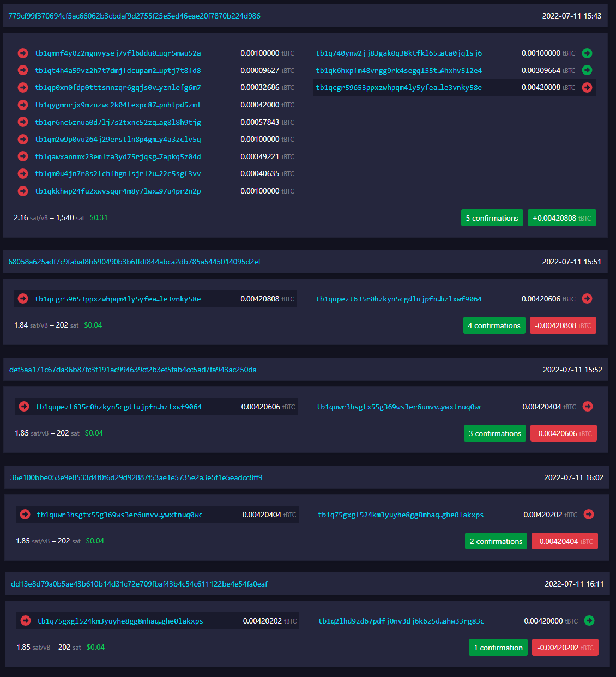Open address tb1qr6nc6znua0d7lj7s2txnc52zq
Image resolution: width=616 pixels, height=677 pixels.
(118, 122)
